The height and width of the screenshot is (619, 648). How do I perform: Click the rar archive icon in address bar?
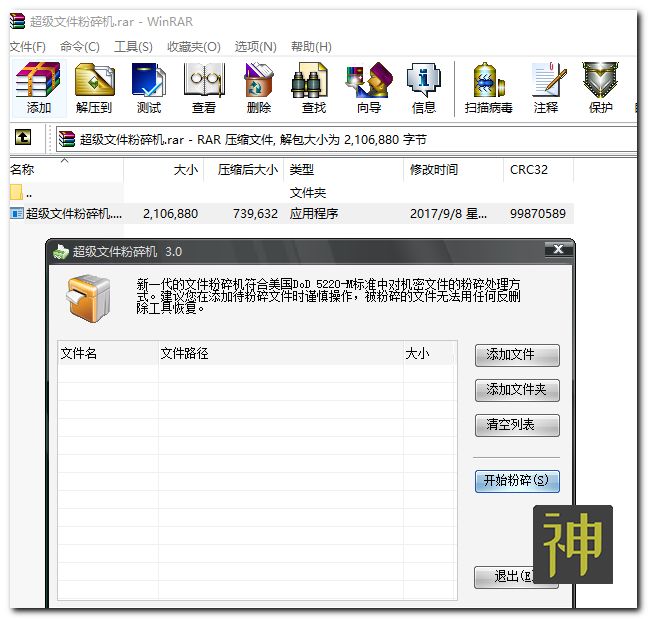tap(67, 139)
